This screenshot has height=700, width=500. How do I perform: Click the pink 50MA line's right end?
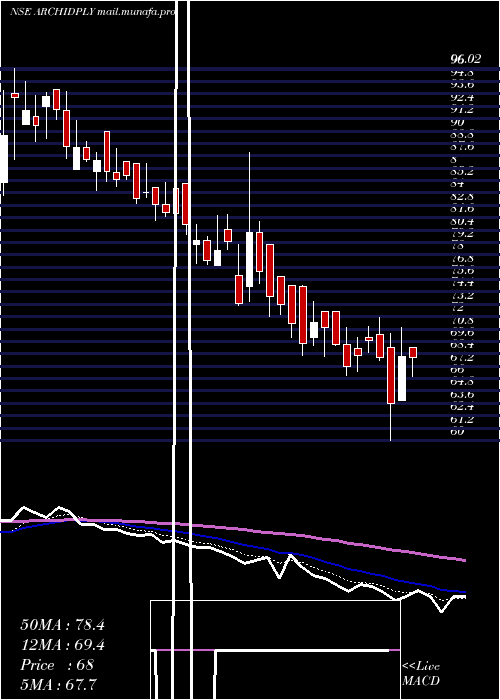tap(464, 560)
